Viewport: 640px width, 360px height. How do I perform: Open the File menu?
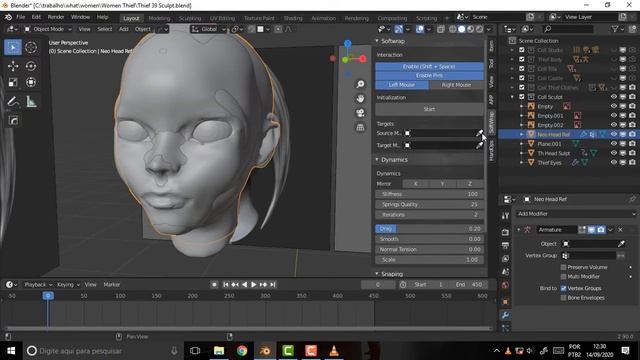[20, 17]
